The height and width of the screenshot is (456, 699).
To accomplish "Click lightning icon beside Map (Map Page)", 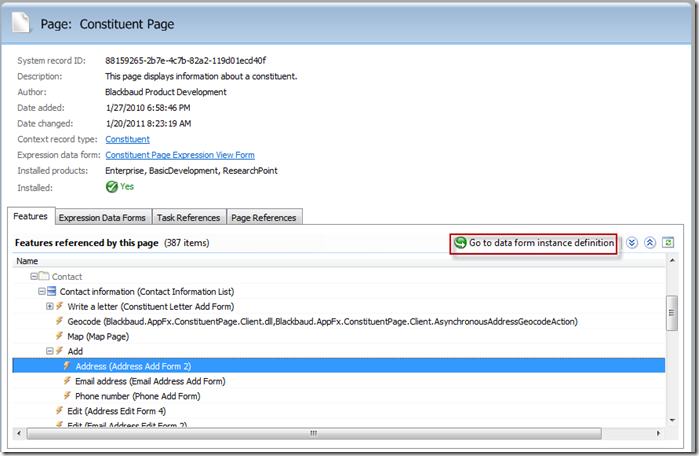I will 59,336.
